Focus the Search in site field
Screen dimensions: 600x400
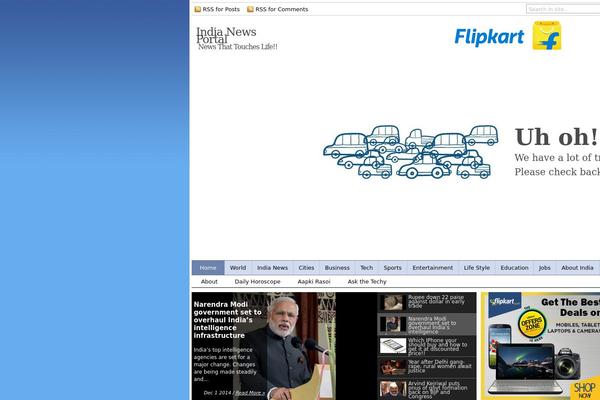coord(563,9)
